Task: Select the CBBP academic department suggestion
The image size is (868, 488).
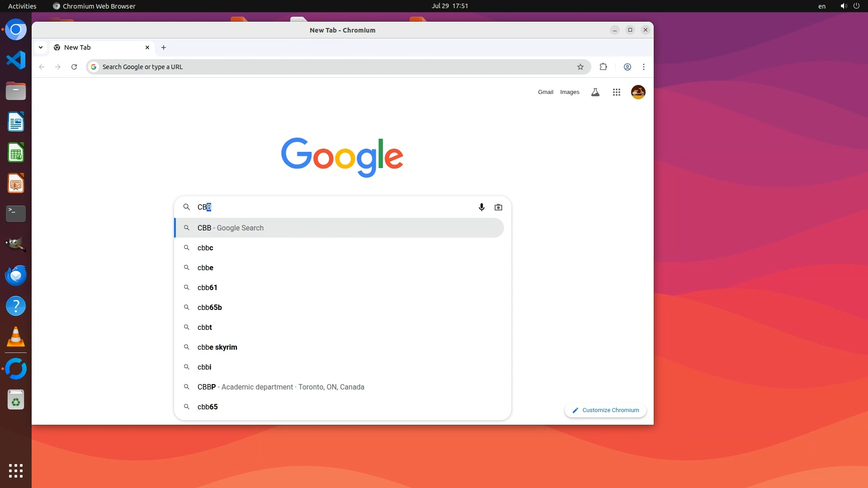Action: point(280,387)
